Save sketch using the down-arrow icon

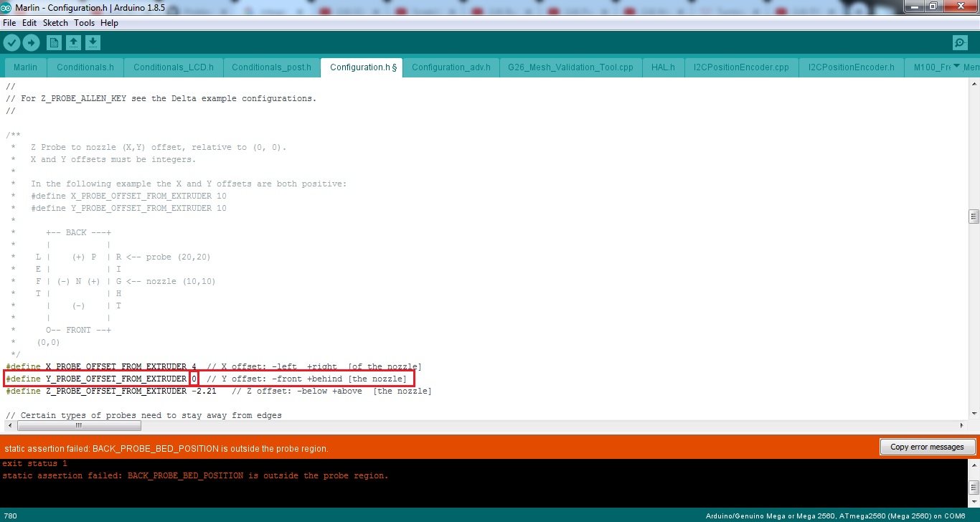93,43
